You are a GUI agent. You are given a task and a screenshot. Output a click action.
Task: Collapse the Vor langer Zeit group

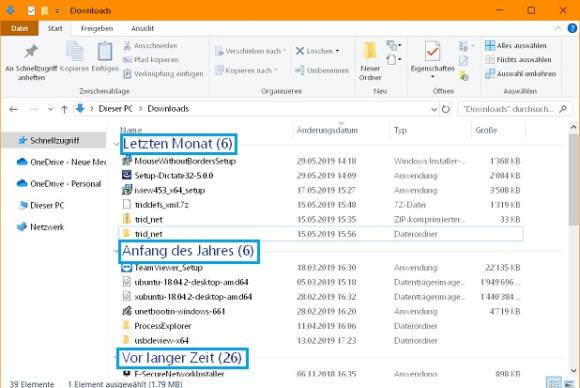115,357
